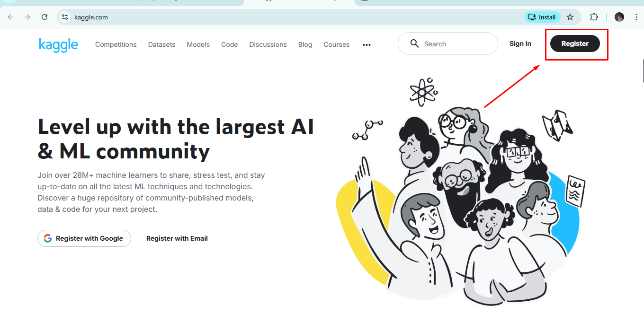Open the Courses page
Screen dimensions: 644x331
(x=336, y=44)
